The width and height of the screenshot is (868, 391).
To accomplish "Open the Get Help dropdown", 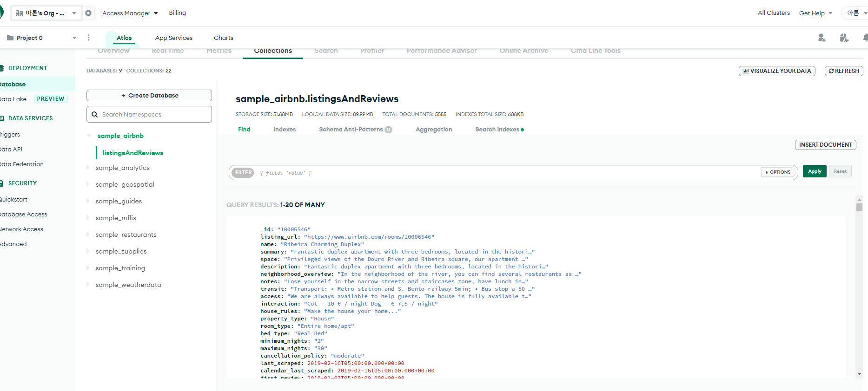I will [x=815, y=13].
